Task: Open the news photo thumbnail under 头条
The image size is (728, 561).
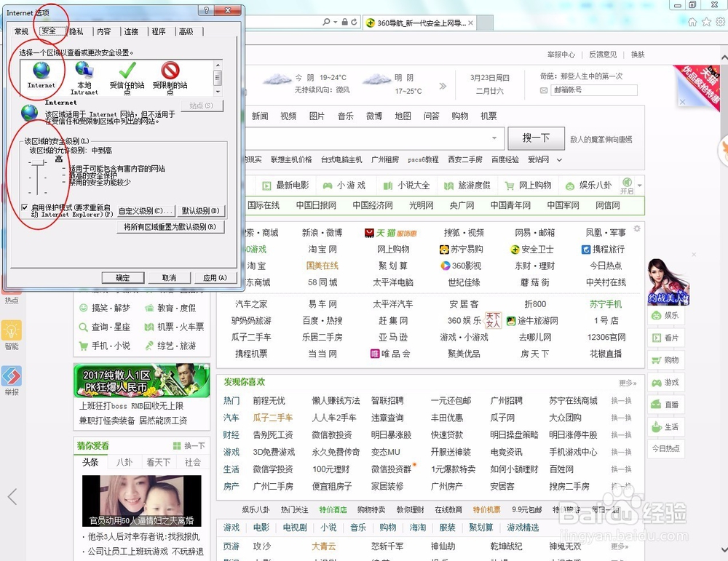Action: pyautogui.click(x=142, y=500)
